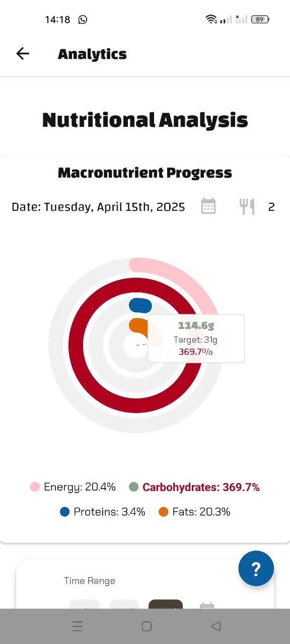Click the fork and knife meals icon
The image size is (290, 644).
click(247, 206)
